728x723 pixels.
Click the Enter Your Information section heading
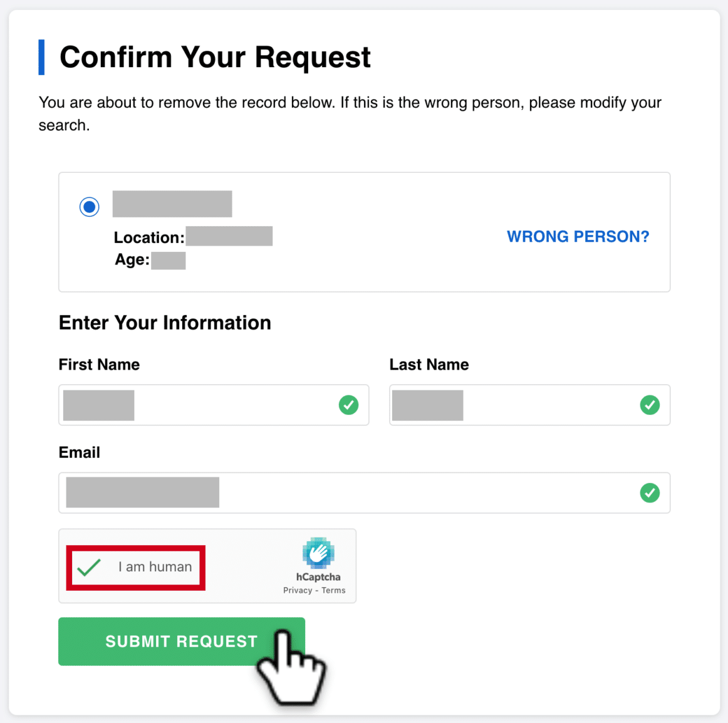pyautogui.click(x=165, y=322)
